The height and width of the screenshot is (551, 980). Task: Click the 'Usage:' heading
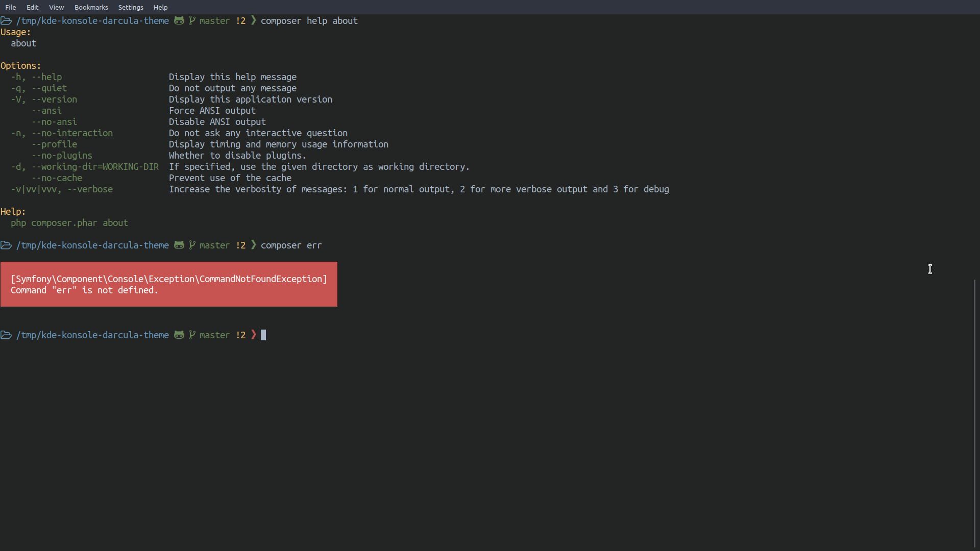click(x=16, y=32)
